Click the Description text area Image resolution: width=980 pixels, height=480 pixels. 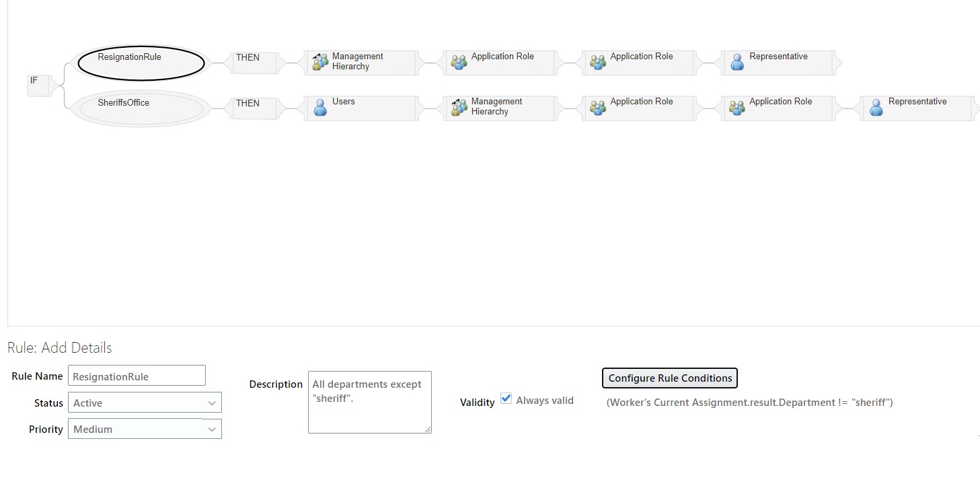(x=369, y=402)
